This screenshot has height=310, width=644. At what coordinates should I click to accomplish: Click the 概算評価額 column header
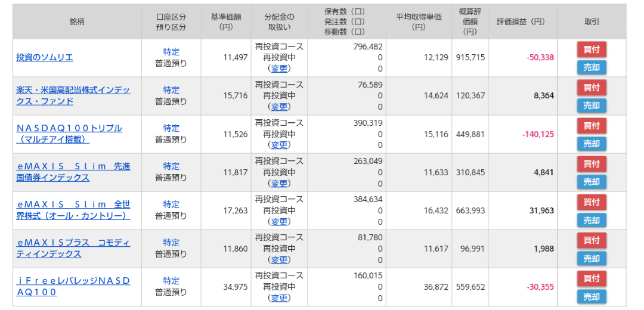click(470, 22)
